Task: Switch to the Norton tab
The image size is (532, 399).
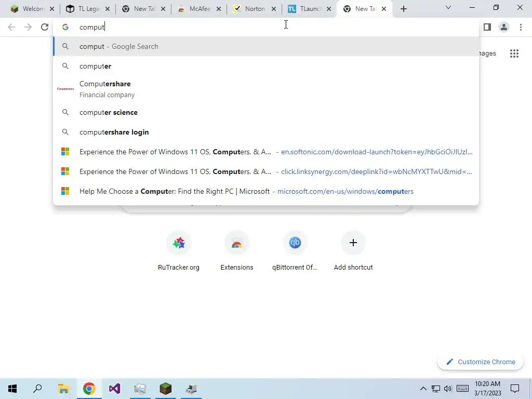Action: 249,9
